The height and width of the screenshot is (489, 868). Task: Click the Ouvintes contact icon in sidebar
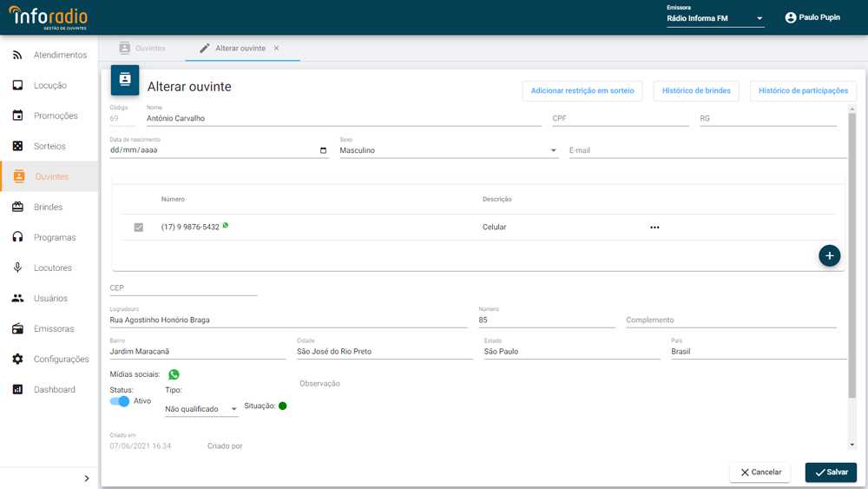coord(19,176)
